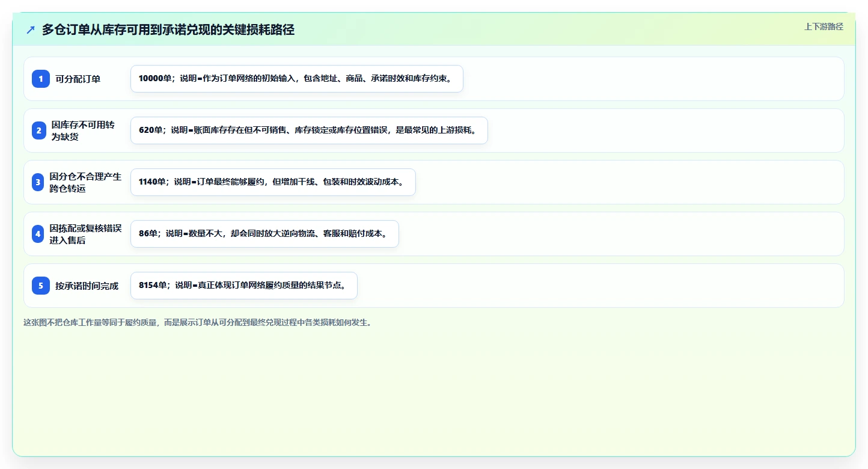Screen dimensions: 868x469
Task: Select step badge number 1
Action: pyautogui.click(x=41, y=79)
